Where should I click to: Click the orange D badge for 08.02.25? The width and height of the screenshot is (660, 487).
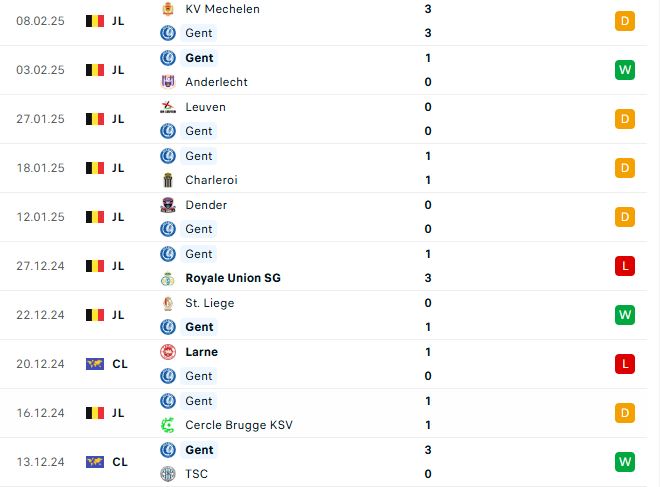[x=625, y=21]
